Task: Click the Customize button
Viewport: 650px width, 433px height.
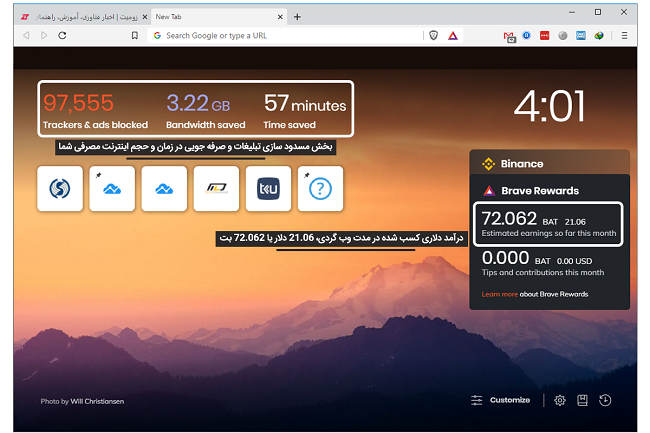Action: point(501,400)
